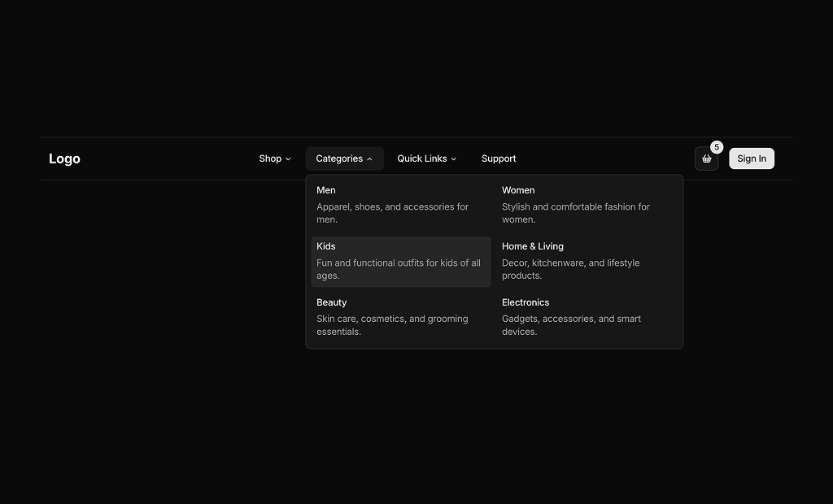Open the shopping basket icon

click(706, 159)
